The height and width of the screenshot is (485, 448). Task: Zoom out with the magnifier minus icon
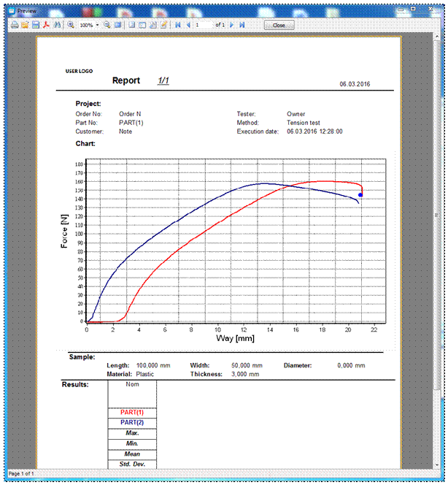[107, 25]
